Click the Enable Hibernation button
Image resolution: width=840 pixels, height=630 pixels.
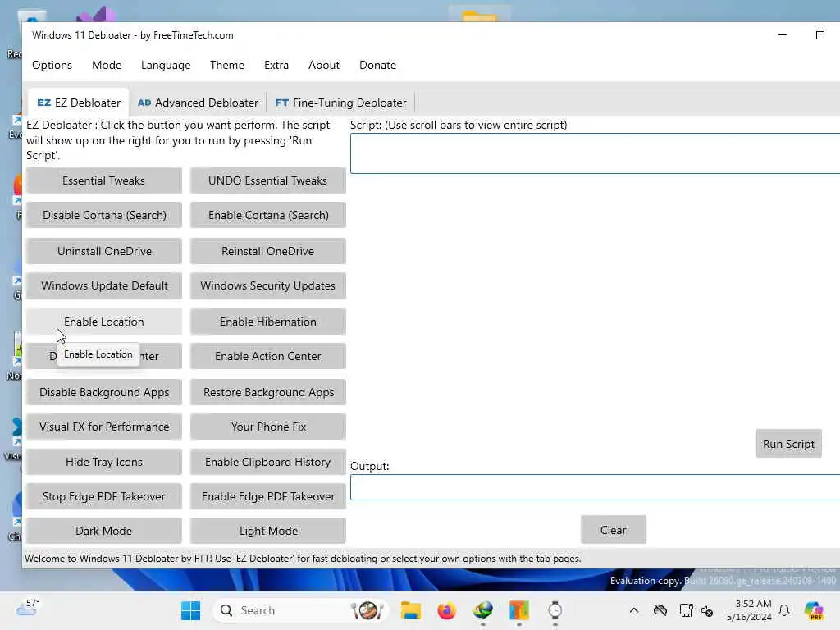coord(268,322)
